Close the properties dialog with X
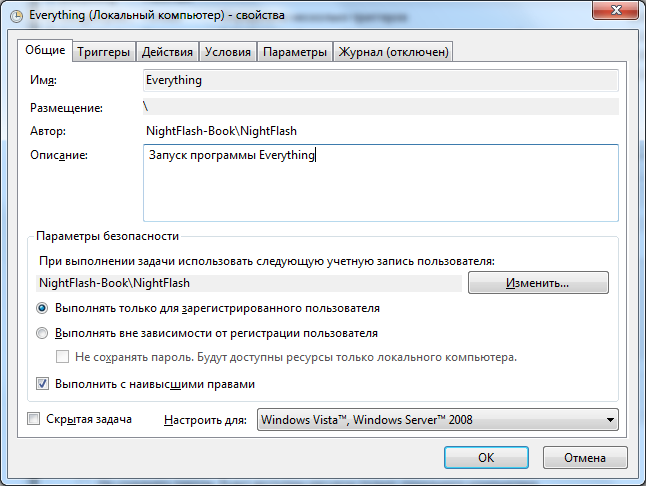The width and height of the screenshot is (646, 486). pyautogui.click(x=616, y=10)
